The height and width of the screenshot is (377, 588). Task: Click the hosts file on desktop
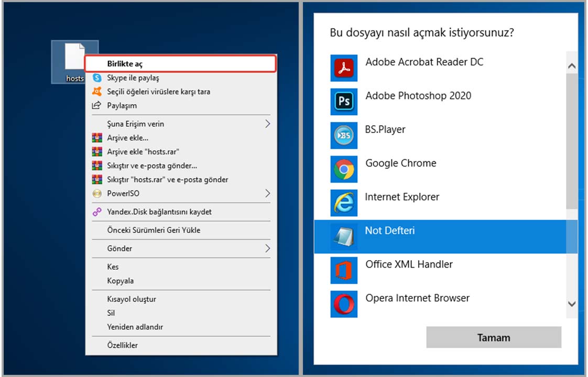click(74, 61)
